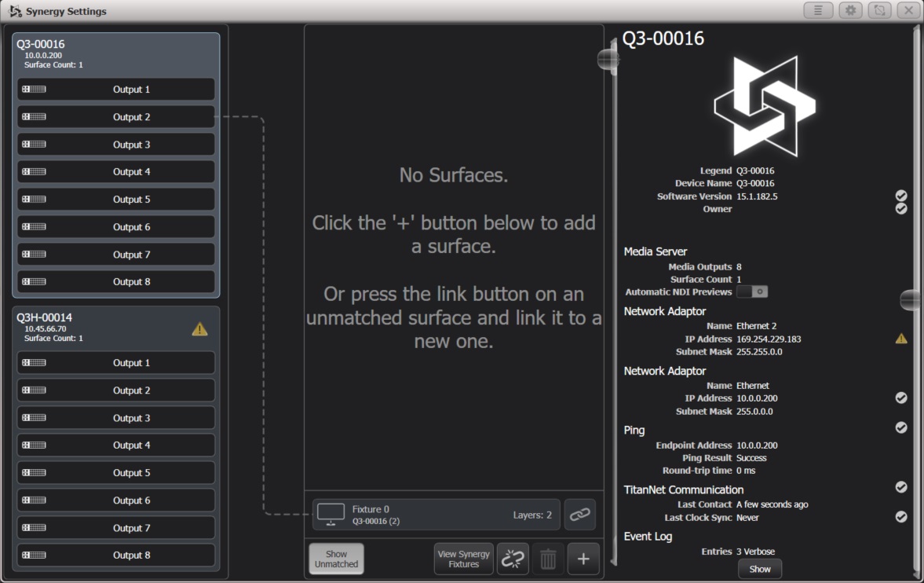
Task: Select the Q3-00016 device header
Action: (116, 53)
